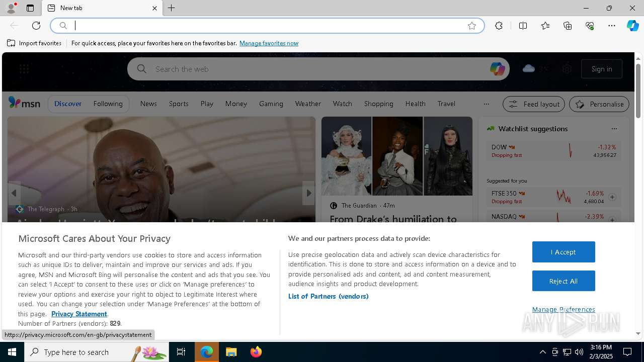
Task: Click the Personalise button
Action: [599, 104]
